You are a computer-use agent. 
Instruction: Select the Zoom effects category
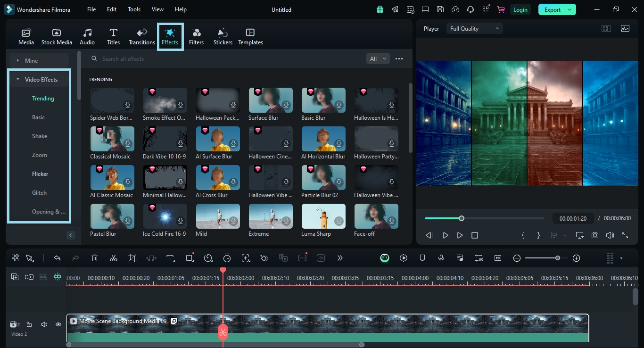click(40, 155)
